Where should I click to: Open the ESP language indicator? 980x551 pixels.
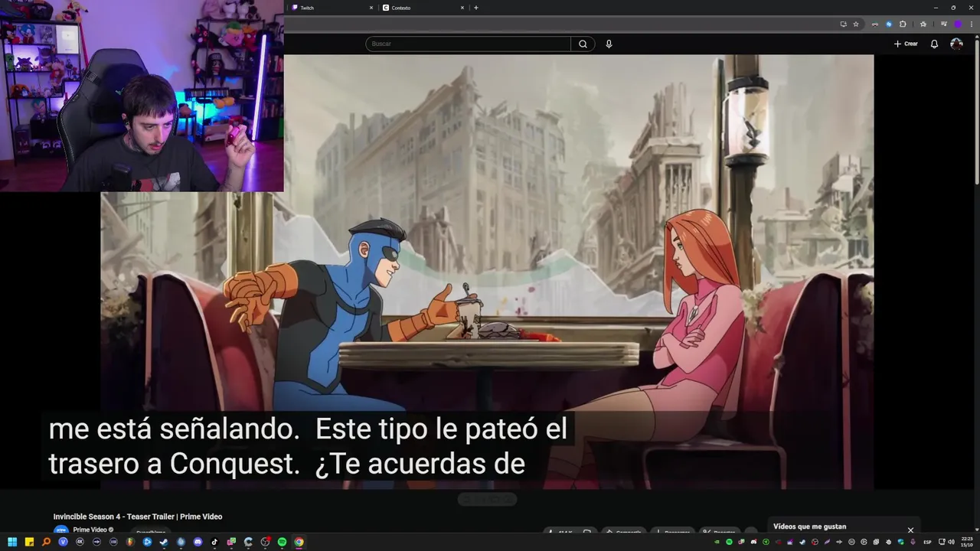(x=927, y=542)
